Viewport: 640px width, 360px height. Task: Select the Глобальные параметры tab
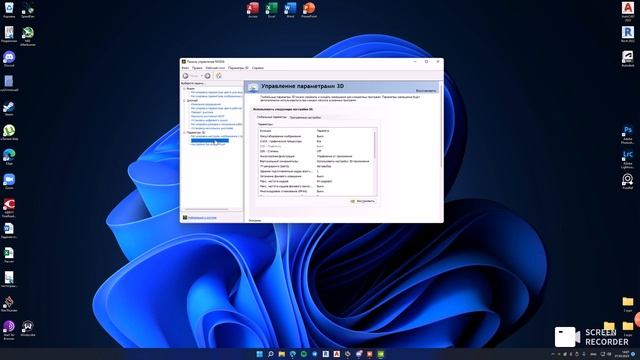tap(271, 117)
